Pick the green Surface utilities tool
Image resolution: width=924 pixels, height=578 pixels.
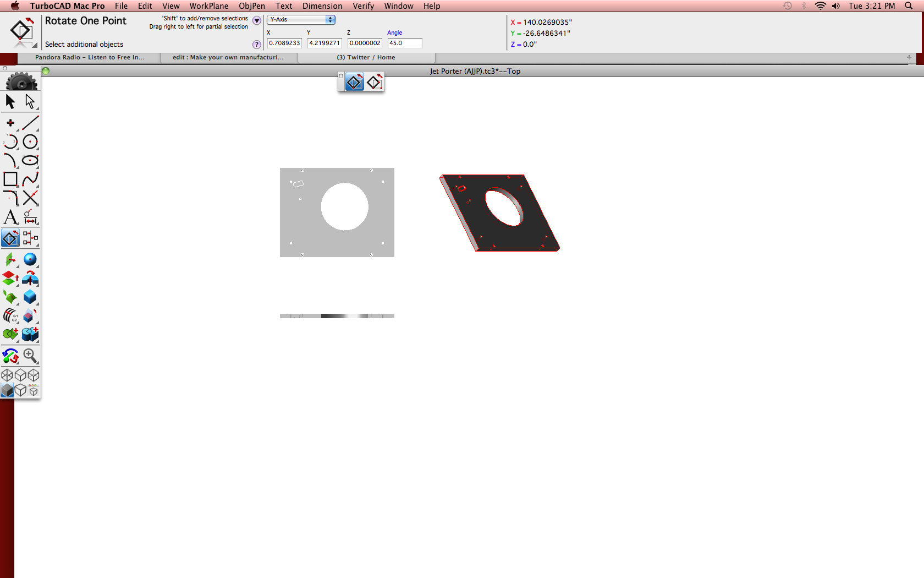coord(10,297)
